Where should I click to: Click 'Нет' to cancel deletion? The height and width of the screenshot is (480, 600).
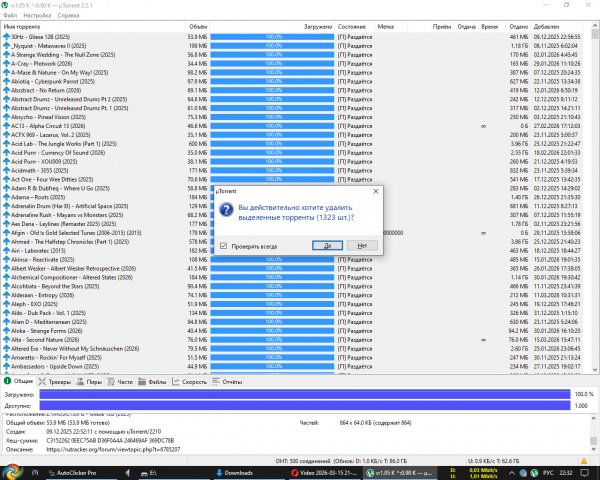point(361,244)
